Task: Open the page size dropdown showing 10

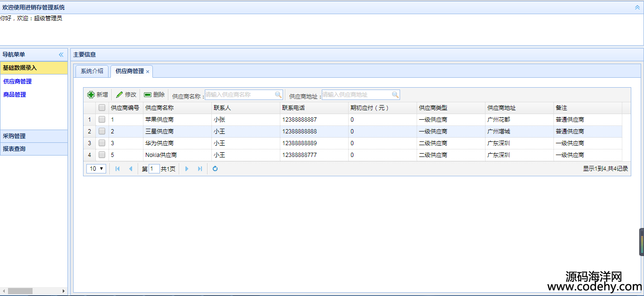Action: (96, 169)
